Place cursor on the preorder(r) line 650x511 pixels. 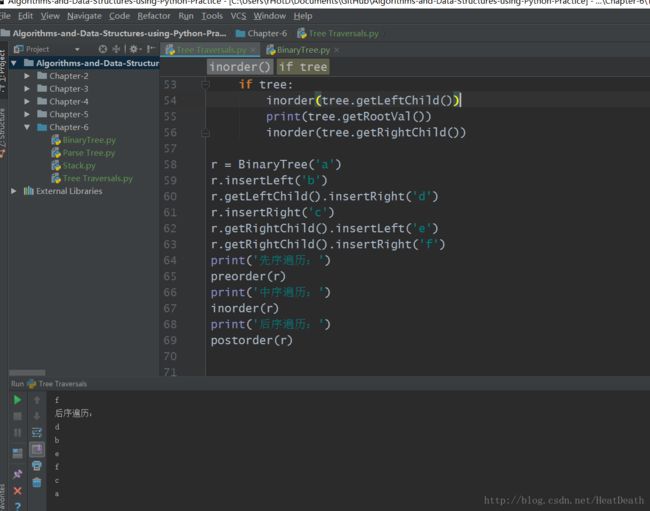(x=248, y=276)
